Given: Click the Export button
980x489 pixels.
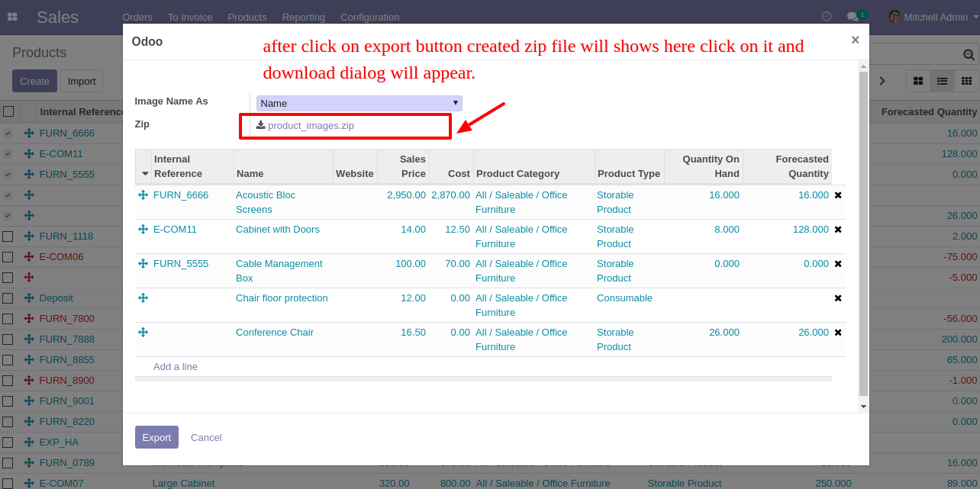Looking at the screenshot, I should click(156, 437).
